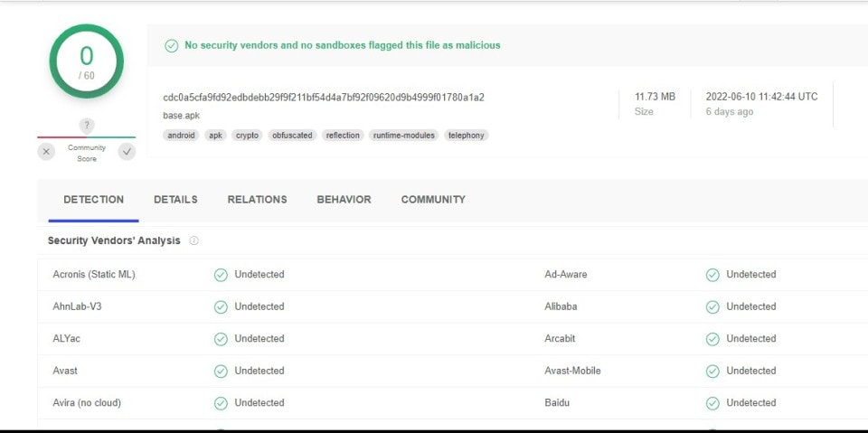Viewport: 868px width, 433px height.
Task: Click the Ad-Aware vendor name
Action: click(566, 275)
